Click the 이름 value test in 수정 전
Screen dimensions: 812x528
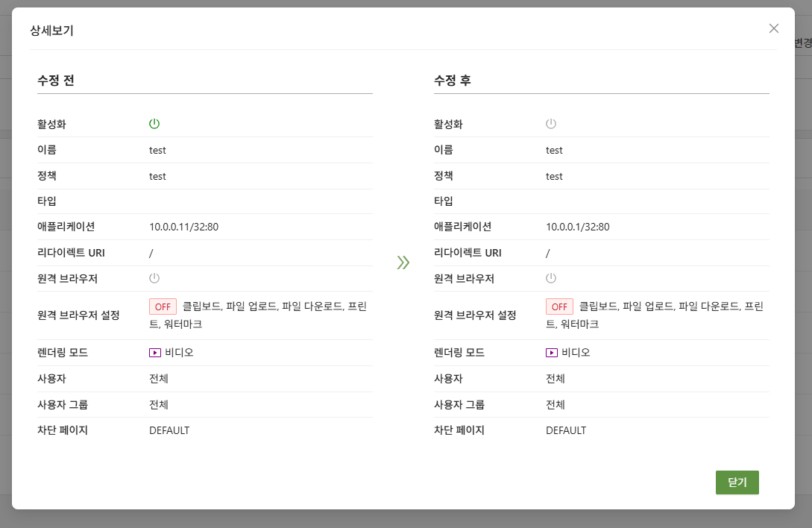click(157, 150)
